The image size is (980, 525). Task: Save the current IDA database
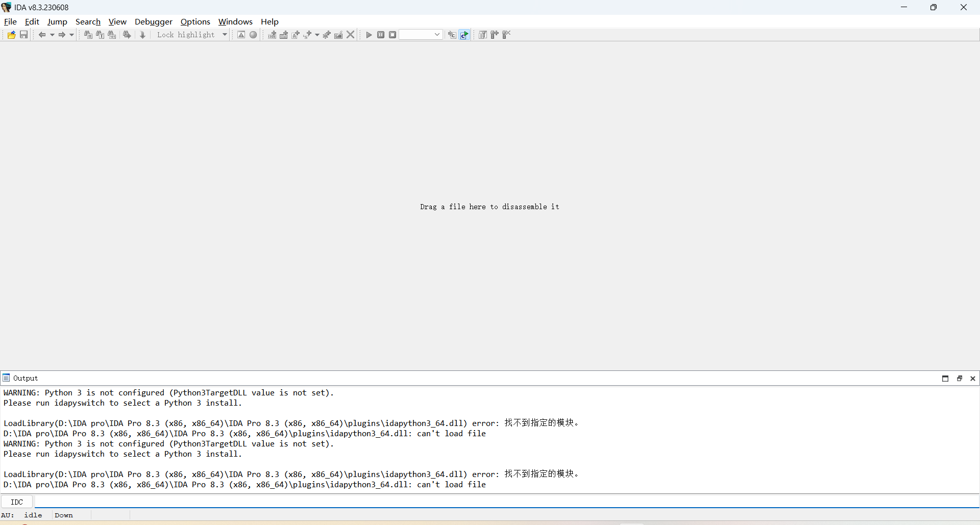[23, 34]
